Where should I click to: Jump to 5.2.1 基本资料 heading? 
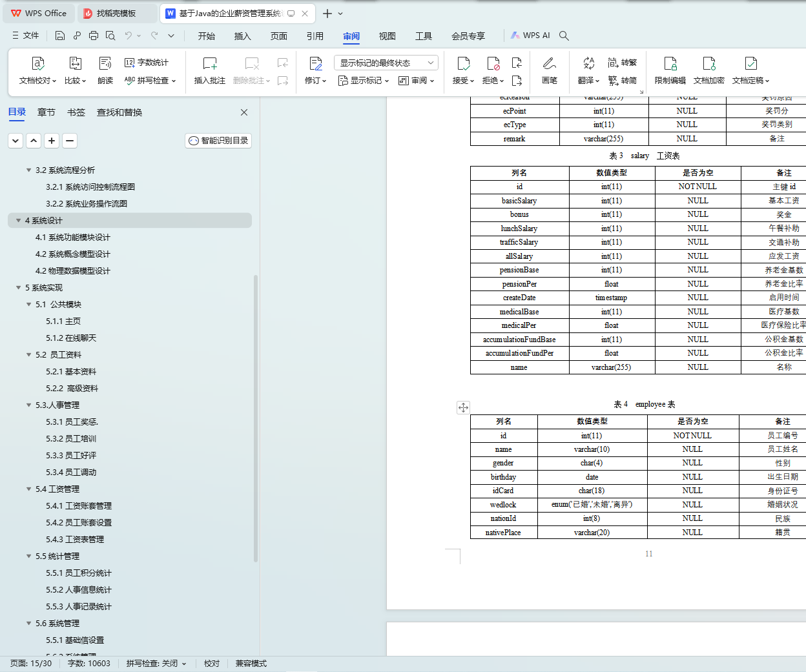click(71, 372)
